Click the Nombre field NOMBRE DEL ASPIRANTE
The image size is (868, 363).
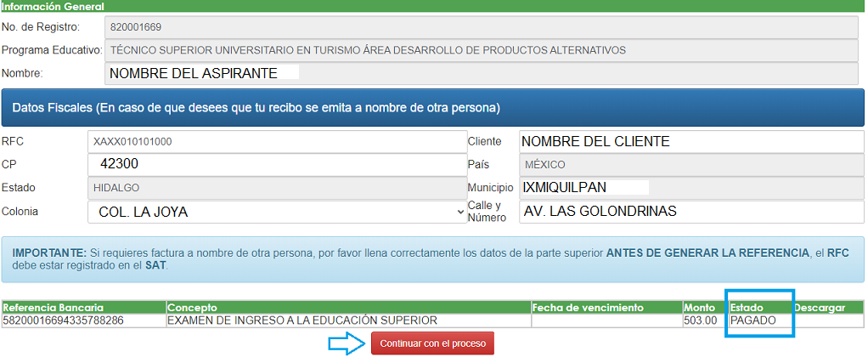click(x=481, y=74)
